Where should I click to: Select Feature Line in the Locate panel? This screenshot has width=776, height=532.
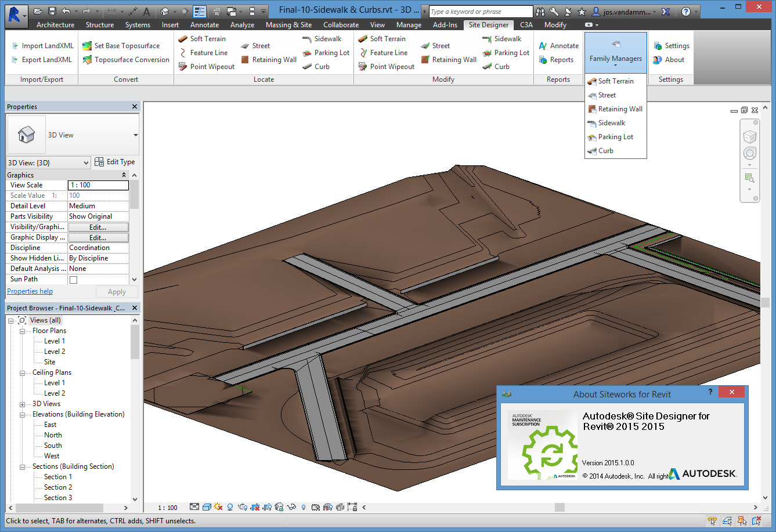[x=203, y=53]
